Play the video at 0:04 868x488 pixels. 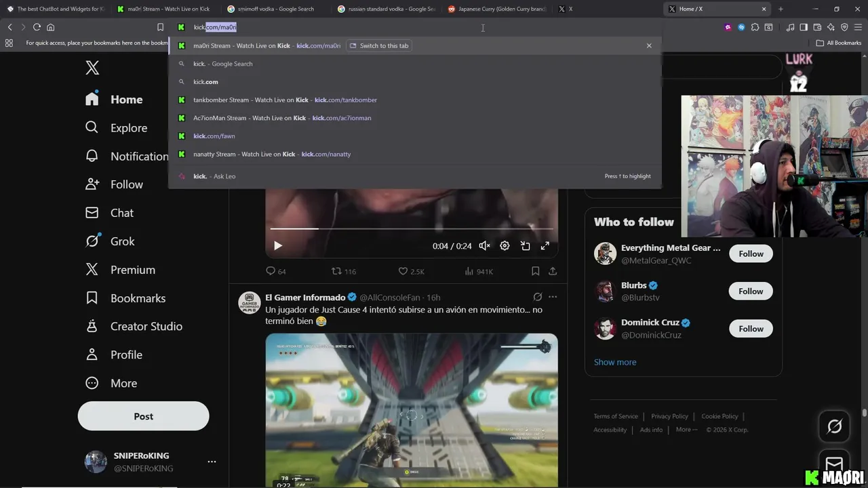(277, 246)
